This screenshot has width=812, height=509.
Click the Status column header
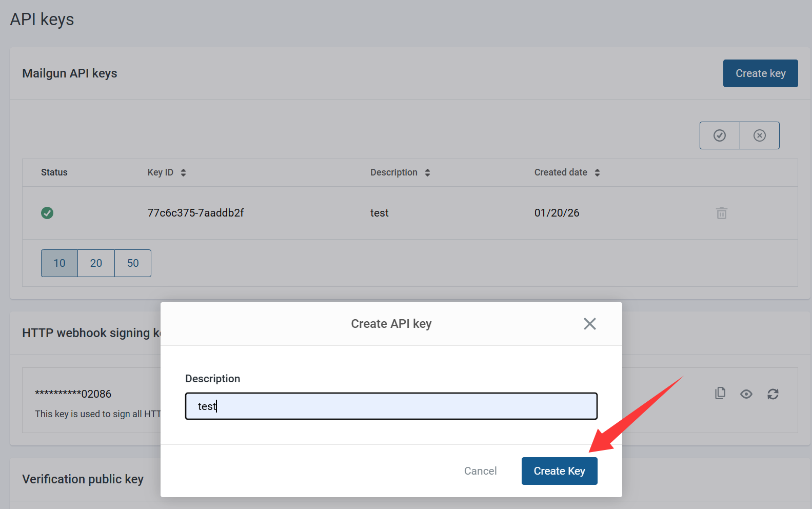54,172
